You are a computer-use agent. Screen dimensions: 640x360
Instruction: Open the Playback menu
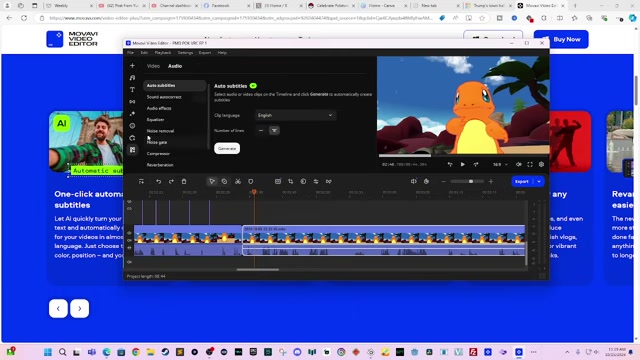(163, 53)
